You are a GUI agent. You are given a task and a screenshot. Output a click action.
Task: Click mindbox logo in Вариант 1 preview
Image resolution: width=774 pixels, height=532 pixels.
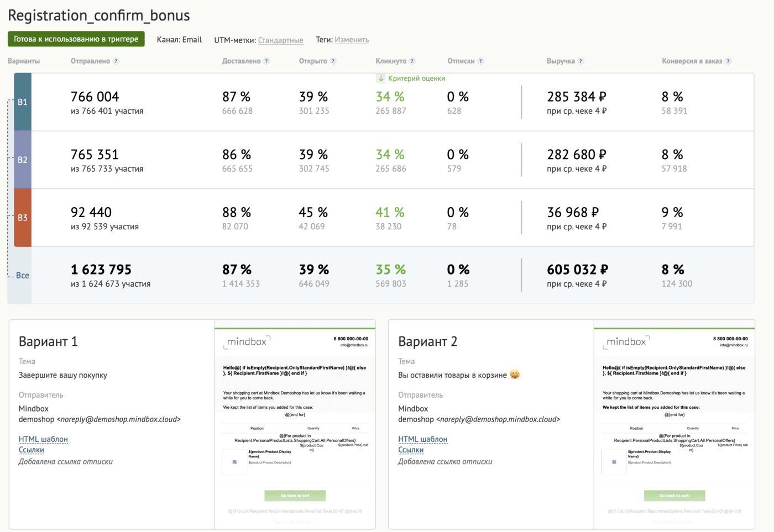[x=247, y=342]
